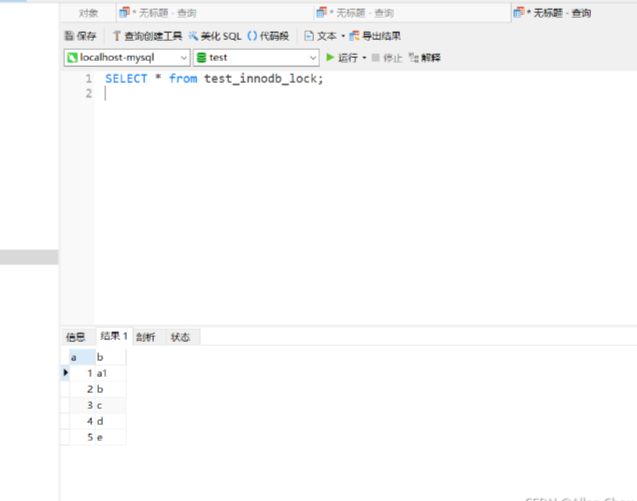Click value 3 in column a
The height and width of the screenshot is (501, 637).
pyautogui.click(x=82, y=405)
